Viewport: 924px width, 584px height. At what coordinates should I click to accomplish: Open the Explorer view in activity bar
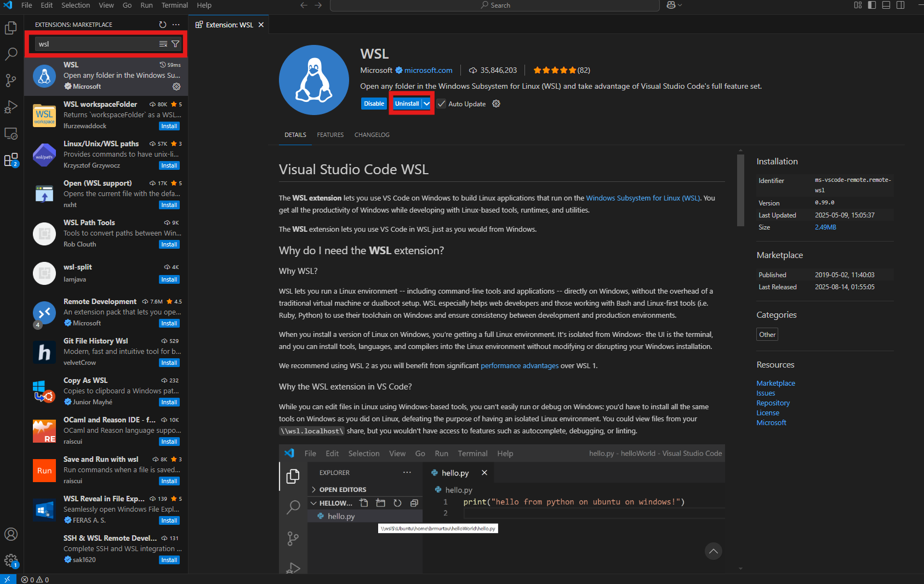click(x=11, y=27)
